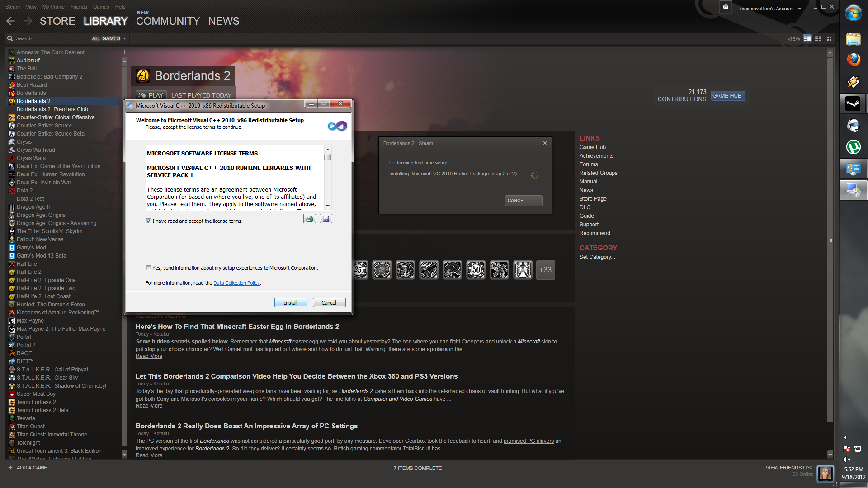This screenshot has width=868, height=488.
Task: Open the Steam home icon near account name
Action: point(726,7)
